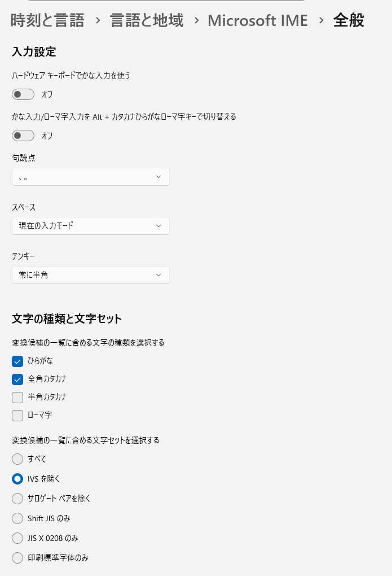The height and width of the screenshot is (576, 392).
Task: Open Microsoft IME breadcrumb page
Action: coord(258,21)
